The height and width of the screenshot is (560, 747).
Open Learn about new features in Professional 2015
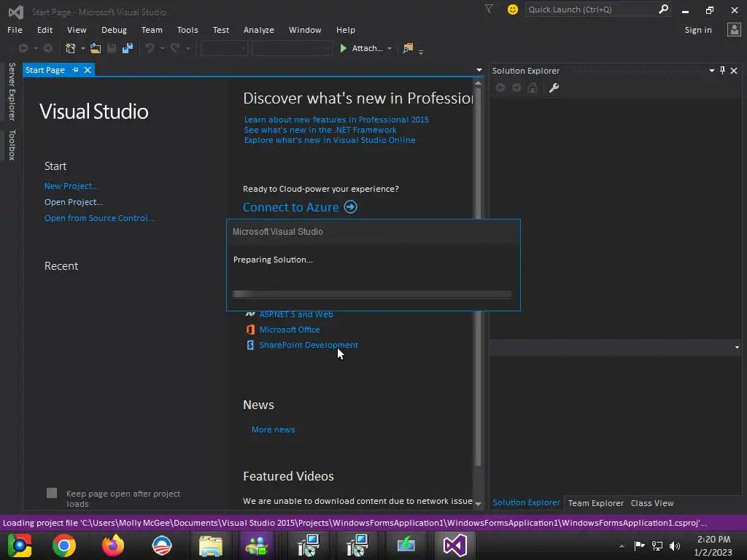(x=336, y=120)
